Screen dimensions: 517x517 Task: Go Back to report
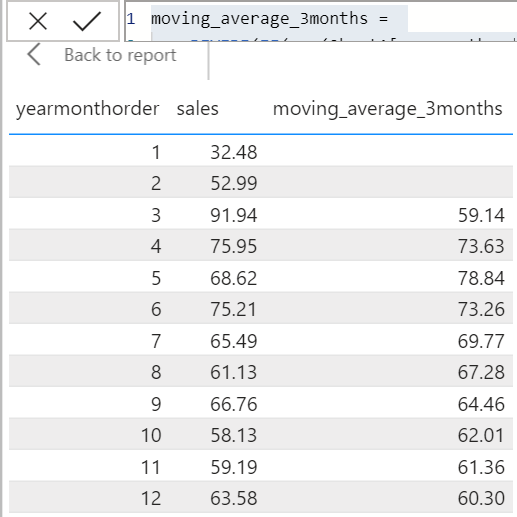point(120,55)
